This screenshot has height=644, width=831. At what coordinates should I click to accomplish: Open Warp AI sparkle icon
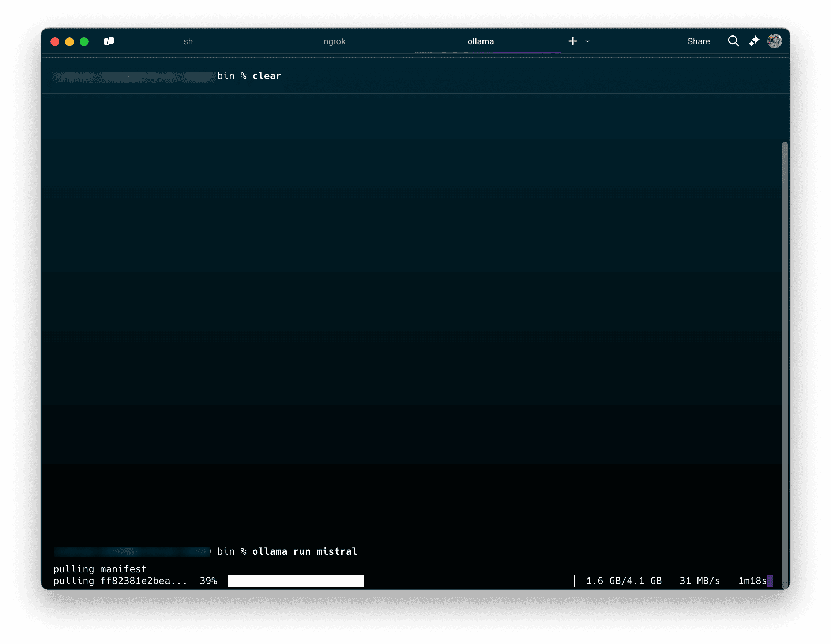tap(754, 41)
